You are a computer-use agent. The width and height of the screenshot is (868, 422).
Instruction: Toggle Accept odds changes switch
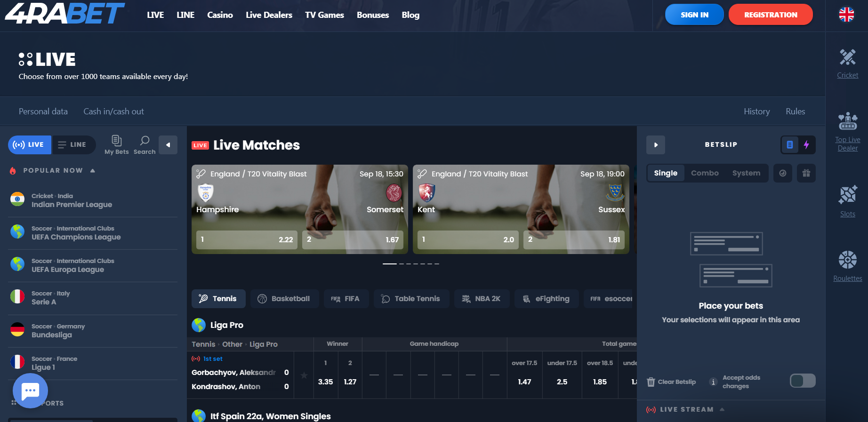click(803, 381)
